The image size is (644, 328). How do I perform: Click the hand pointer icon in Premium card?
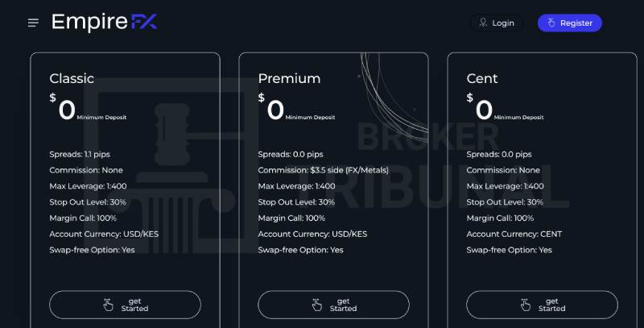point(316,305)
